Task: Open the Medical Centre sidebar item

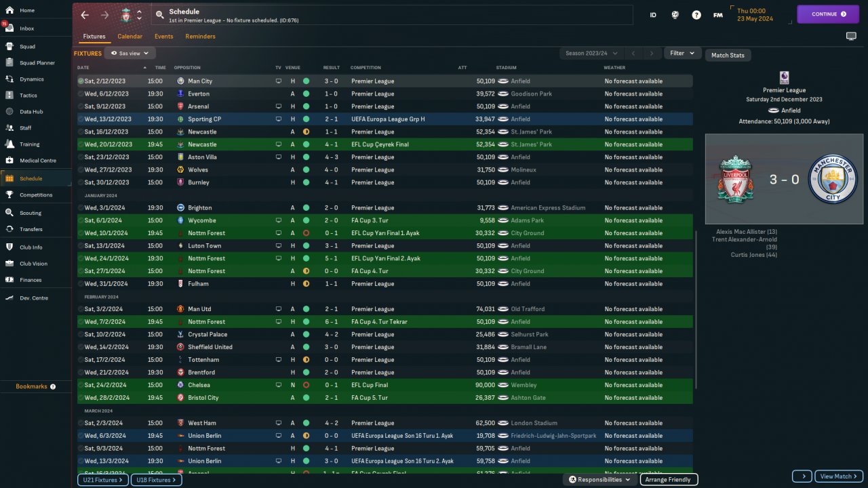Action: click(36, 161)
